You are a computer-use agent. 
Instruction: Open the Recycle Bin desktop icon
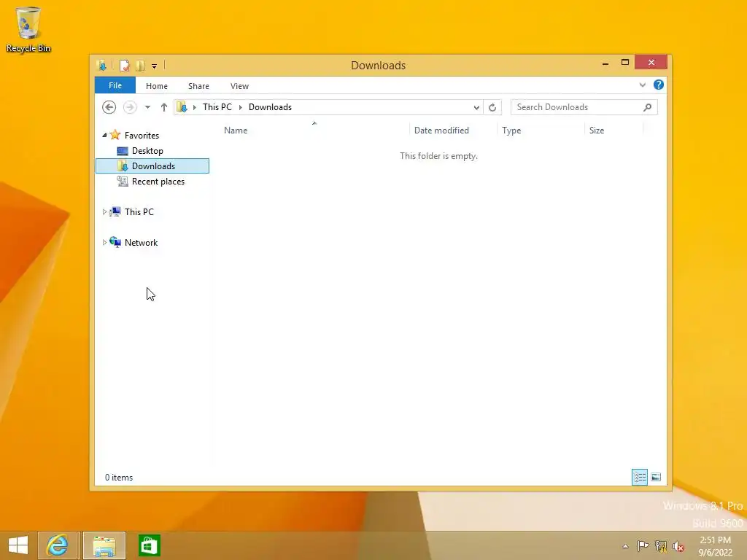pos(28,29)
